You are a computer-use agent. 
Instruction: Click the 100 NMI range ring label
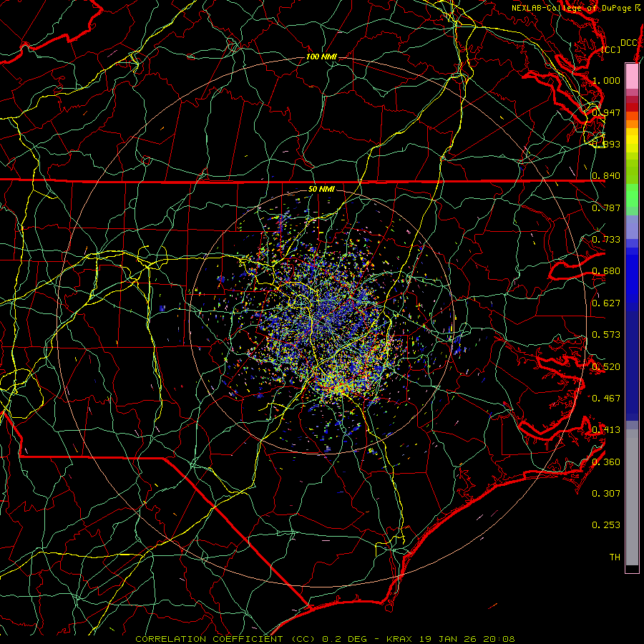point(321,57)
